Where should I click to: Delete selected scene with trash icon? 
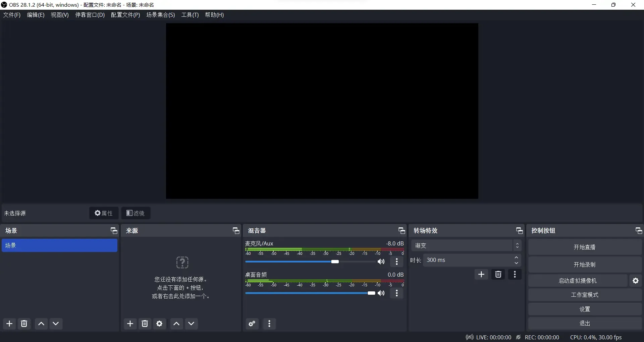(24, 324)
